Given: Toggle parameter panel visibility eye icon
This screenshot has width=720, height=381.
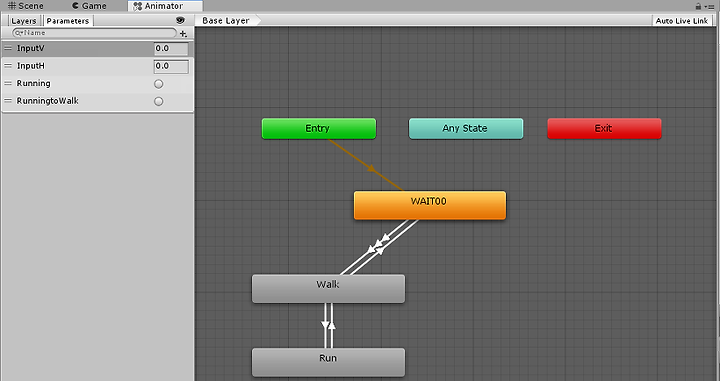Looking at the screenshot, I should click(180, 20).
